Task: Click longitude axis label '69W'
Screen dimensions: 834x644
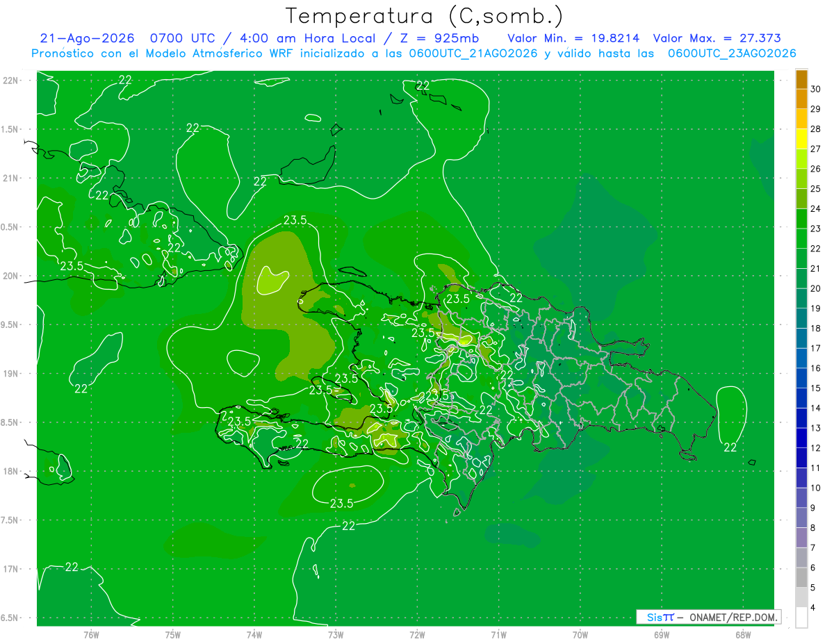Action: (662, 634)
